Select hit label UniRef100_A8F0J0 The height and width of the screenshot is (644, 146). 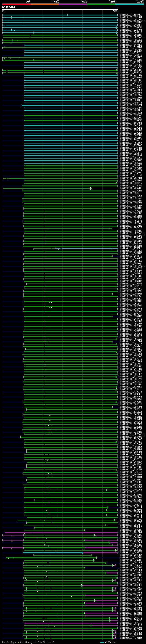tap(131, 623)
